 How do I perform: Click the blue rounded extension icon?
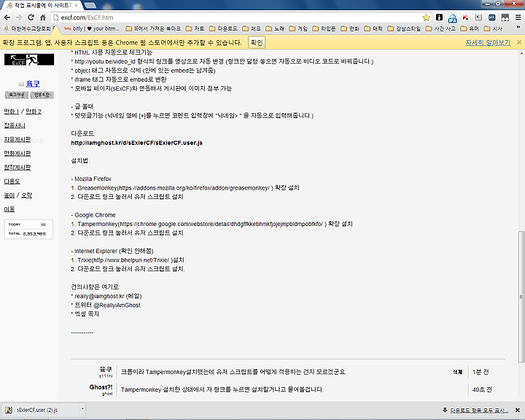click(492, 17)
